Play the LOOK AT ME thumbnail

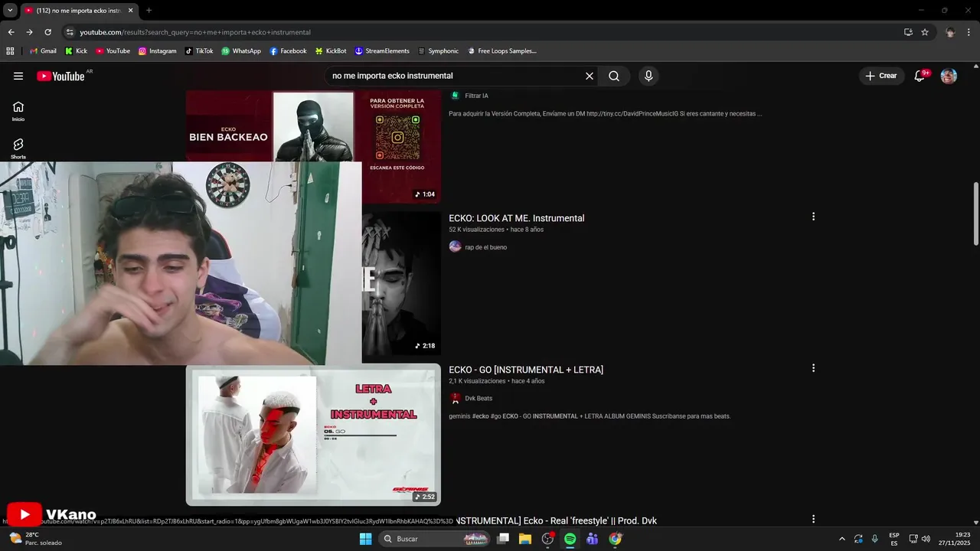click(x=401, y=282)
